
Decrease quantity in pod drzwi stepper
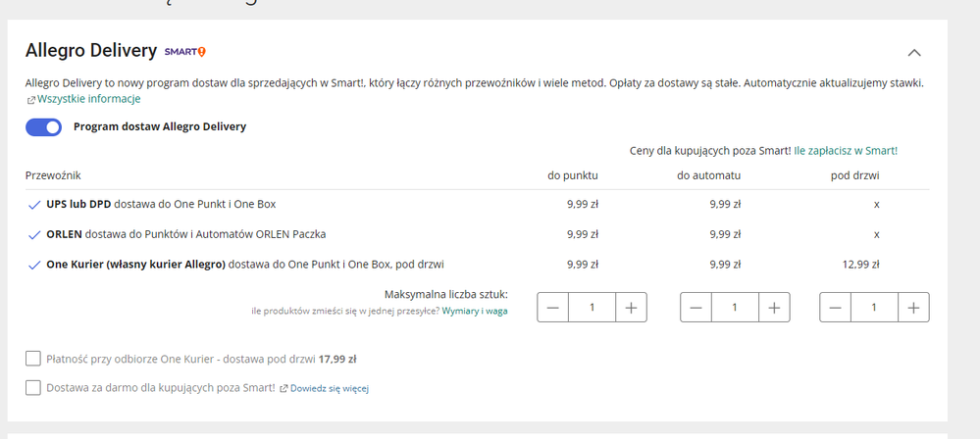[835, 308]
